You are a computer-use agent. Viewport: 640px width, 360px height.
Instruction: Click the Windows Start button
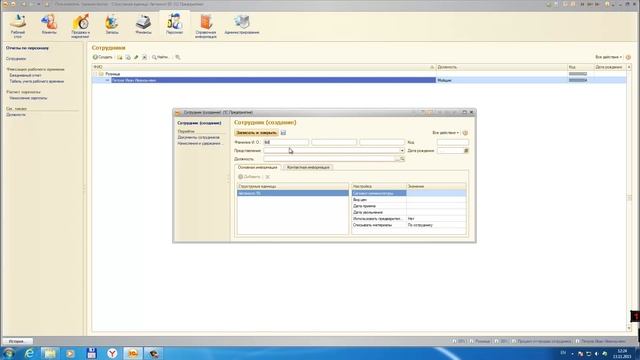tap(8, 353)
